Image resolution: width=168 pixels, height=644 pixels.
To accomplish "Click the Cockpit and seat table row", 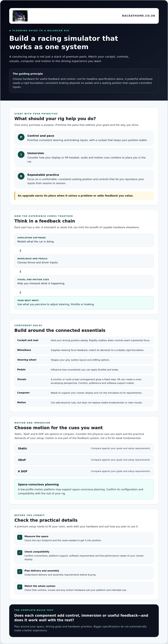I will coord(84,340).
